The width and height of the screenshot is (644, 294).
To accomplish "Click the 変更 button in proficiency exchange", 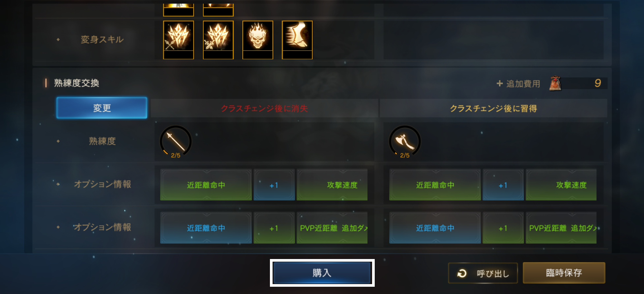I will click(x=102, y=108).
